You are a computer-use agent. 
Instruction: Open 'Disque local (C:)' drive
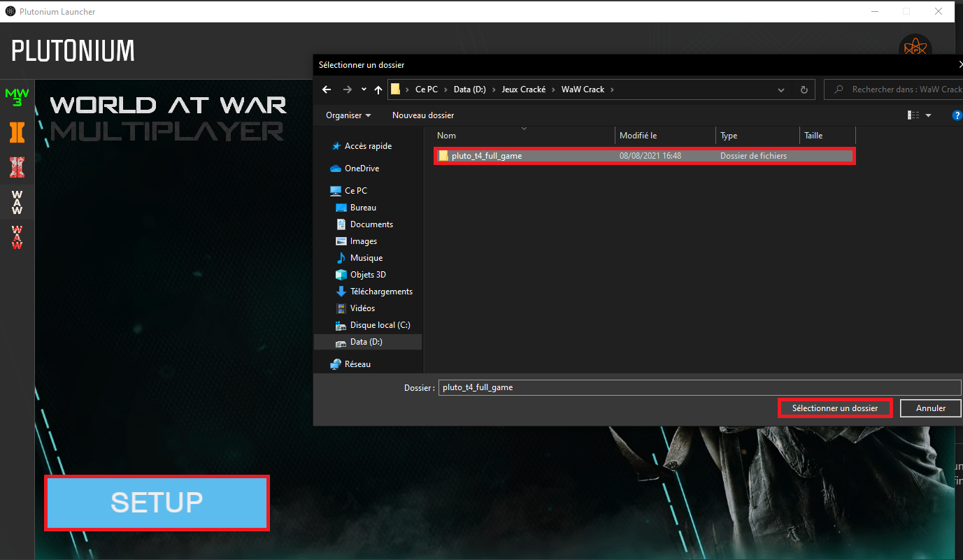[x=380, y=325]
